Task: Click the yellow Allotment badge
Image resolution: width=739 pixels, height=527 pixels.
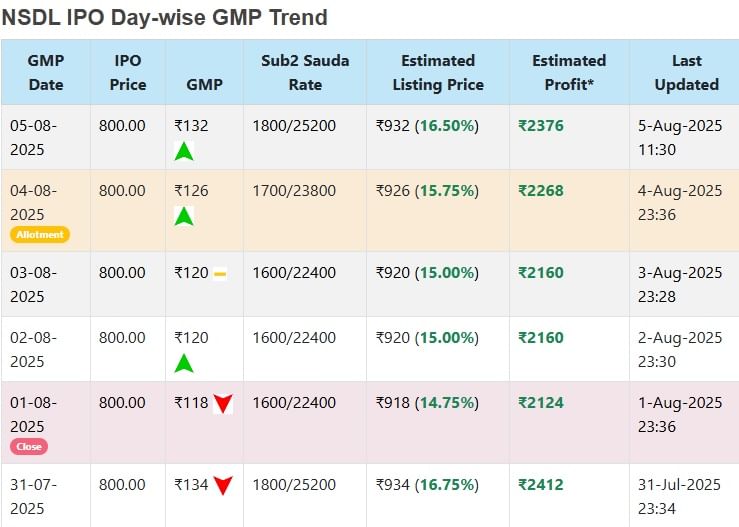Action: click(x=40, y=235)
